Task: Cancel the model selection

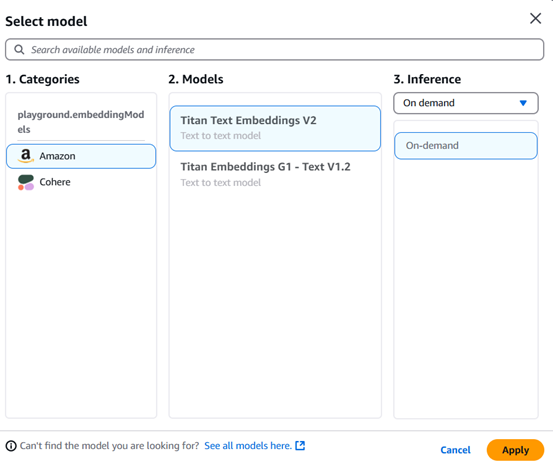Action: 455,450
